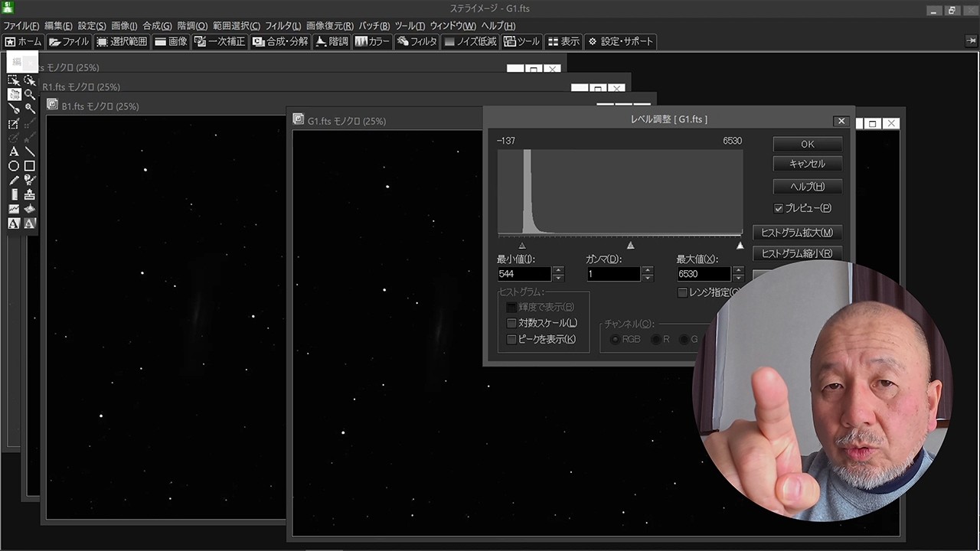980x551 pixels.
Task: Open the 階調(O) menu
Action: coord(192,26)
